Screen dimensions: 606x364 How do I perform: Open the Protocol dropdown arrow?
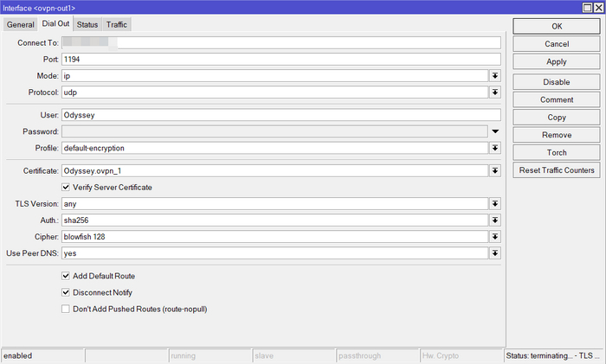[495, 93]
